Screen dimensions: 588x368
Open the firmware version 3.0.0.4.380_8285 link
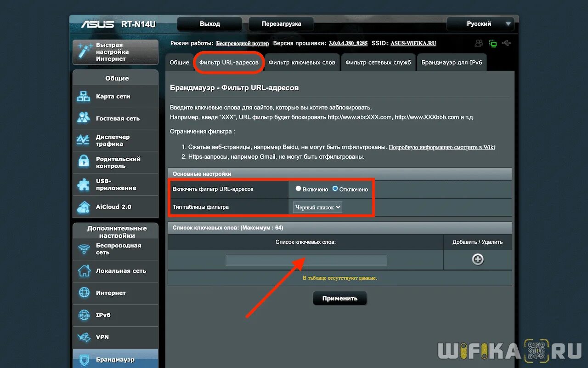(348, 43)
